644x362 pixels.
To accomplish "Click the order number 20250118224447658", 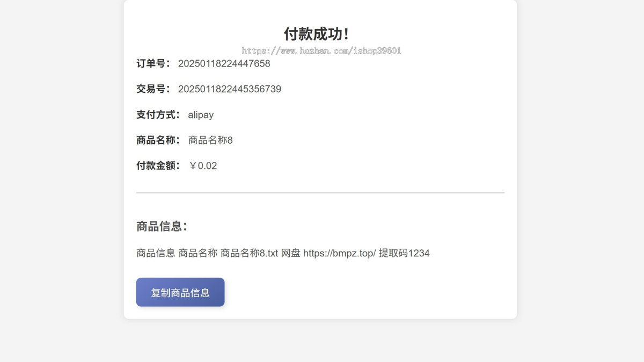I will pos(224,64).
